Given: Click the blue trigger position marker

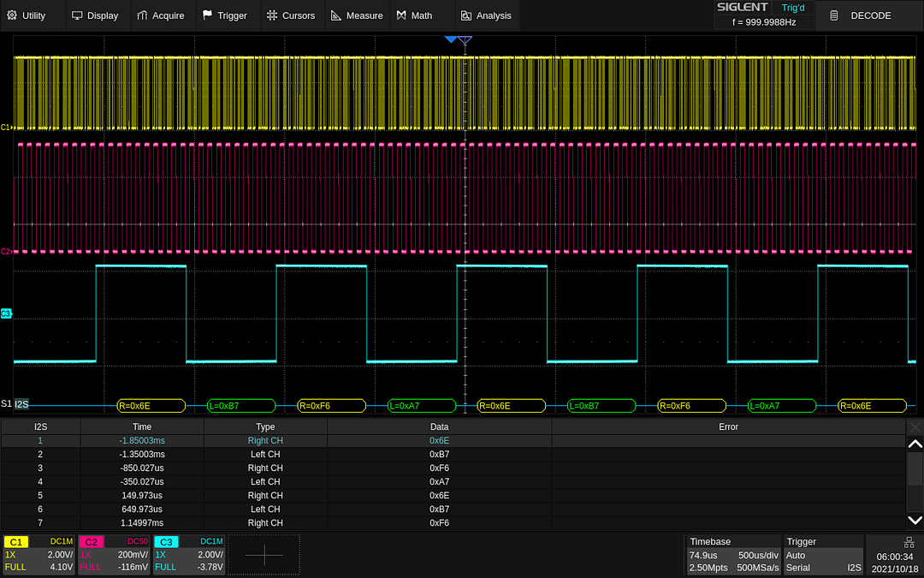Looking at the screenshot, I should (x=450, y=40).
